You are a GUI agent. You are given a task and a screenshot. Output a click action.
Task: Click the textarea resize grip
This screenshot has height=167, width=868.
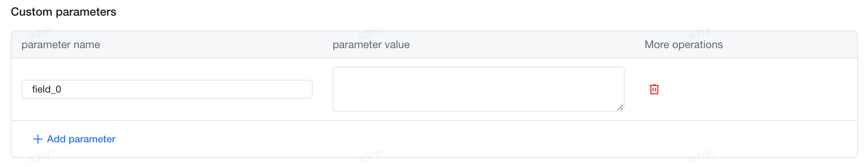click(620, 107)
